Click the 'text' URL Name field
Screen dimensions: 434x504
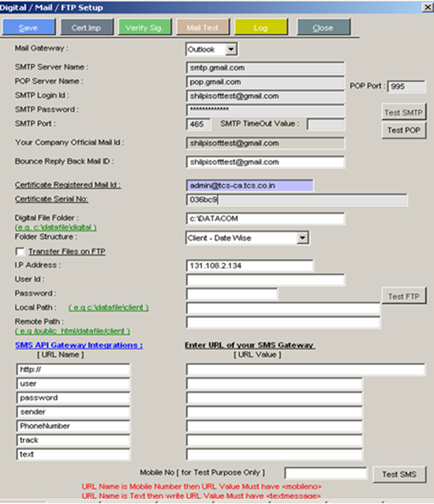point(73,454)
